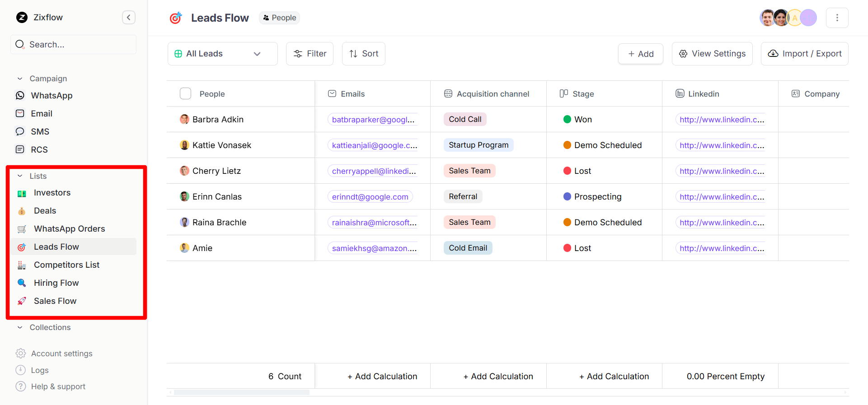This screenshot has width=868, height=405.
Task: Click the Zixflow logo icon
Action: click(x=22, y=18)
